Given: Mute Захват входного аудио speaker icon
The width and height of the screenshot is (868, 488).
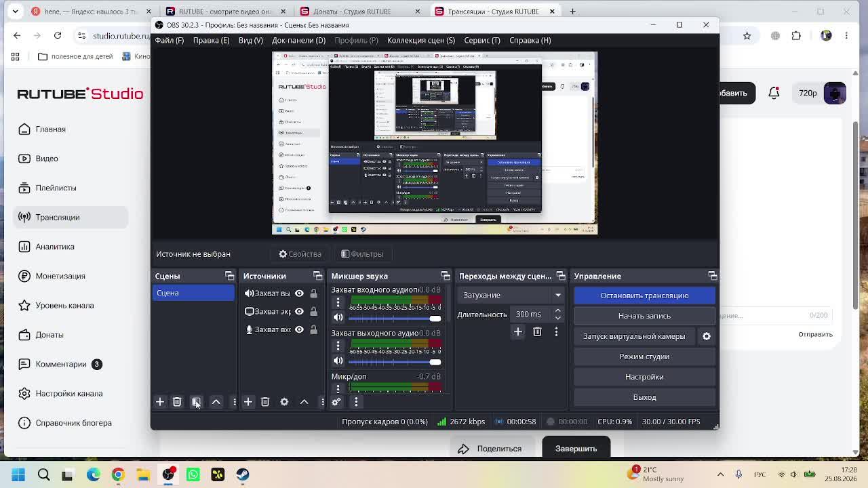Looking at the screenshot, I should (338, 317).
